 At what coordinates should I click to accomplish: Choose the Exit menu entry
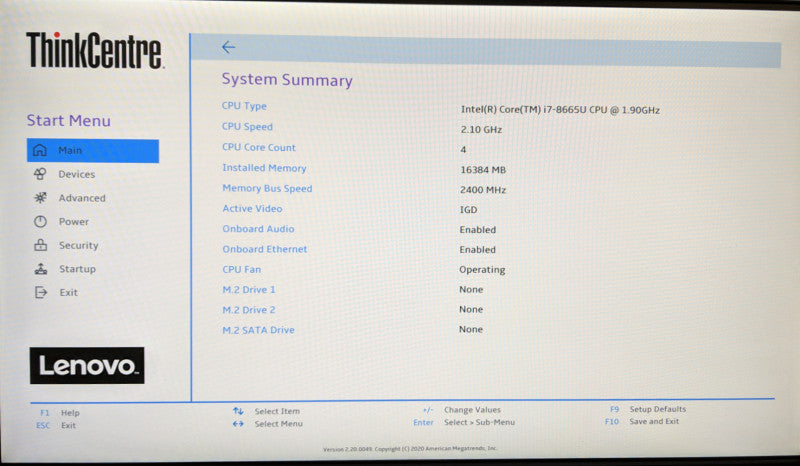[x=68, y=292]
